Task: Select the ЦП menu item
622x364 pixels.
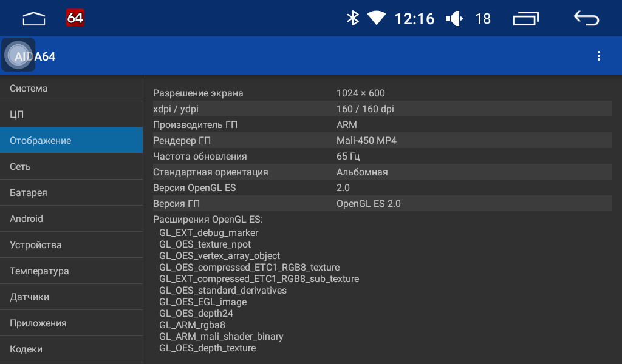Action: 71,115
